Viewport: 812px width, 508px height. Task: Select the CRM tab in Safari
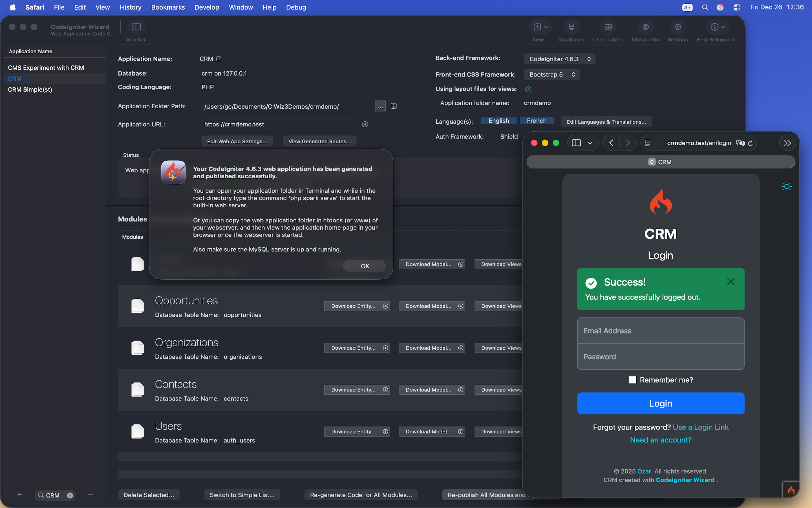pos(660,162)
